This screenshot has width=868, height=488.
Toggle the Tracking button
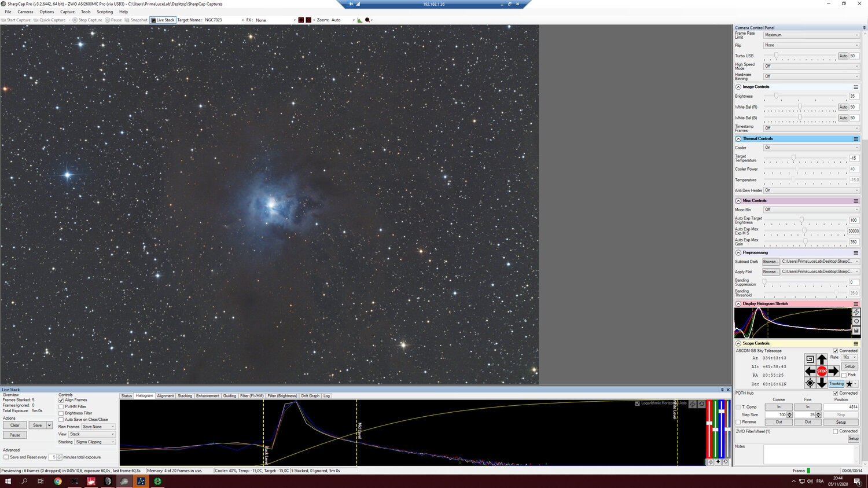click(836, 384)
